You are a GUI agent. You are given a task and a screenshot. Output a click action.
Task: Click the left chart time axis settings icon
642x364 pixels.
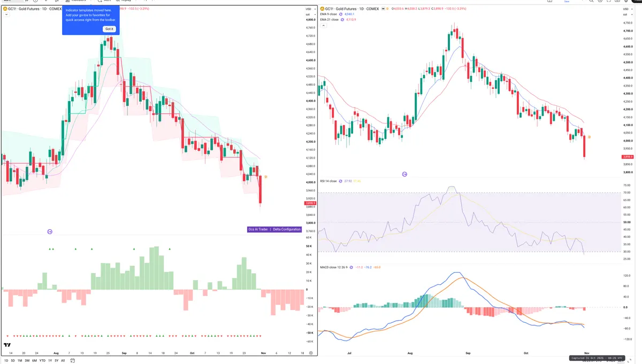311,353
